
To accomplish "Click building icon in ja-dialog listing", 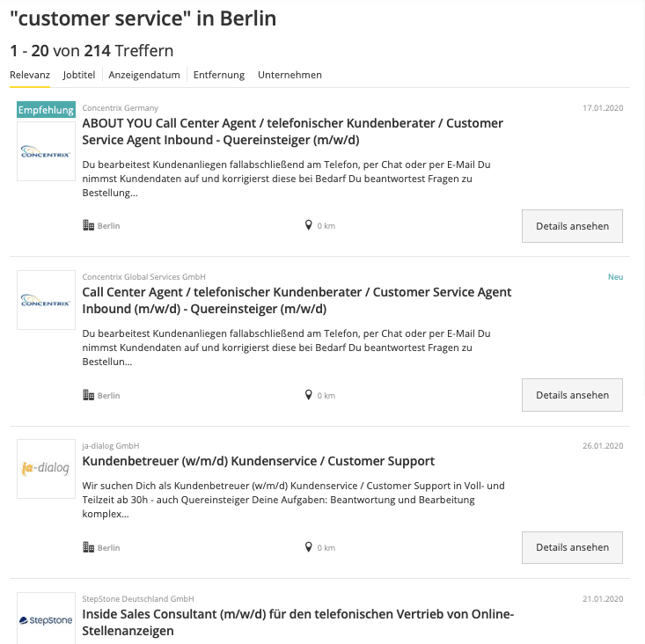I will pyautogui.click(x=88, y=547).
